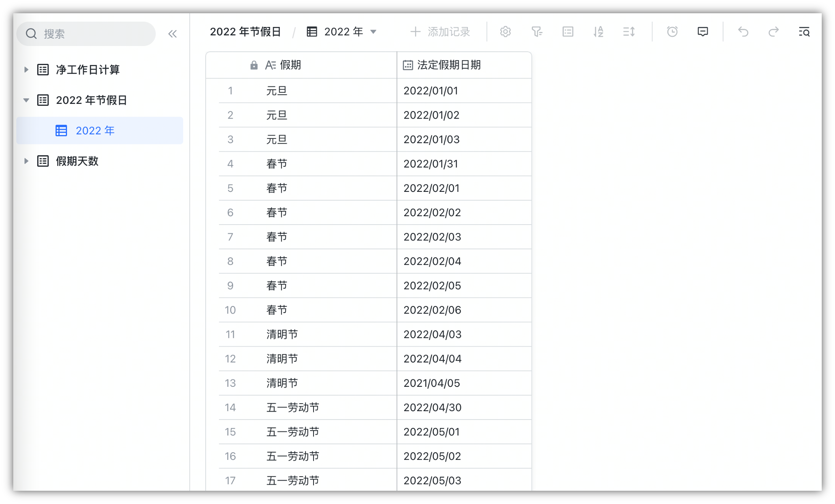Click the undo icon
Image resolution: width=835 pixels, height=504 pixels.
click(743, 31)
